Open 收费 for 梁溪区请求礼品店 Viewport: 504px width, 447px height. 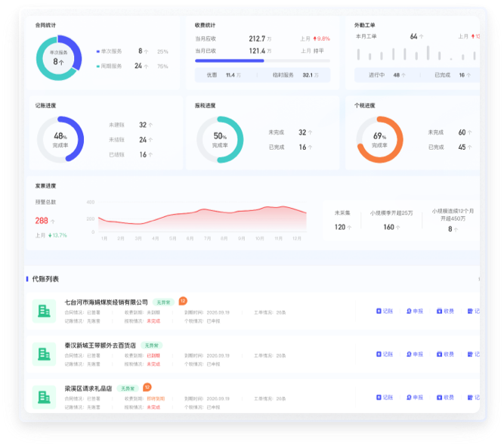[445, 397]
